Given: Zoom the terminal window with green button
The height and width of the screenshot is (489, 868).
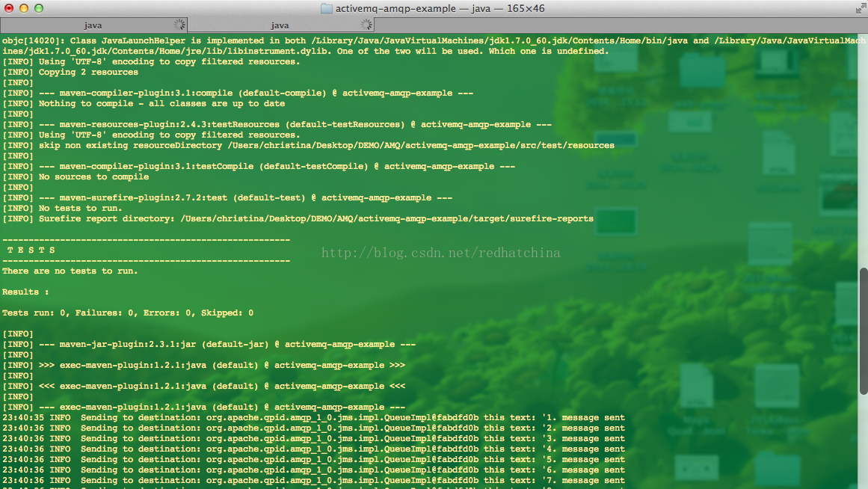Looking at the screenshot, I should [39, 8].
